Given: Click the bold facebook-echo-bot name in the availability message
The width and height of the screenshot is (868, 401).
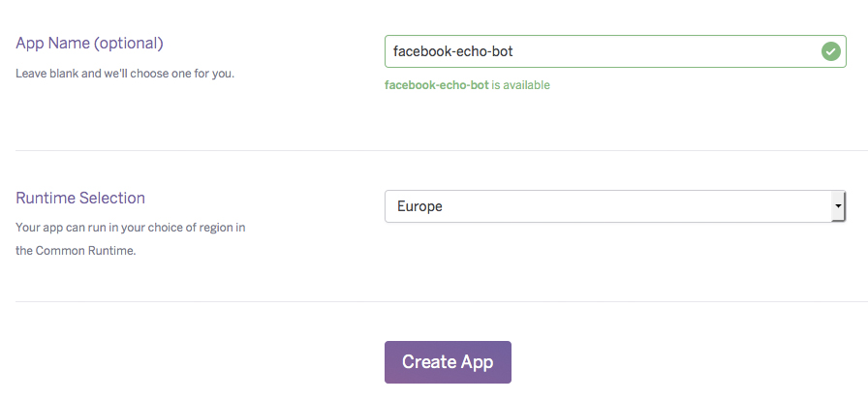Looking at the screenshot, I should pos(437,84).
